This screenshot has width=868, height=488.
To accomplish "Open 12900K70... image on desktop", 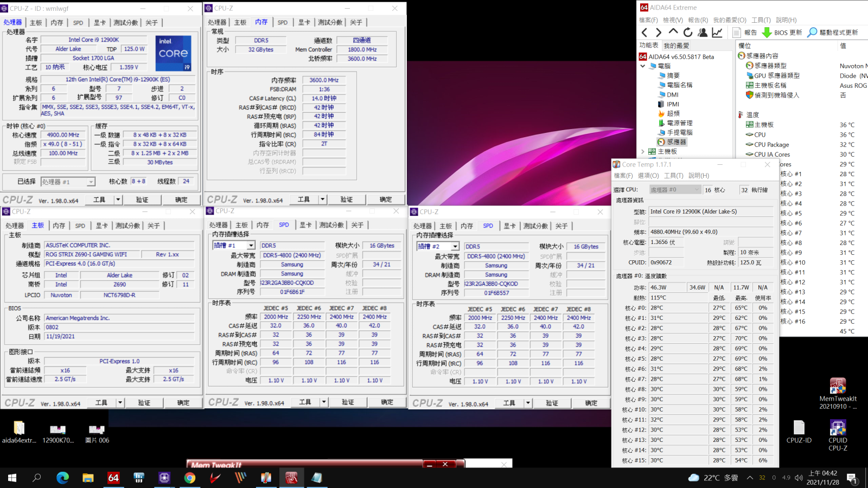I will click(58, 433).
